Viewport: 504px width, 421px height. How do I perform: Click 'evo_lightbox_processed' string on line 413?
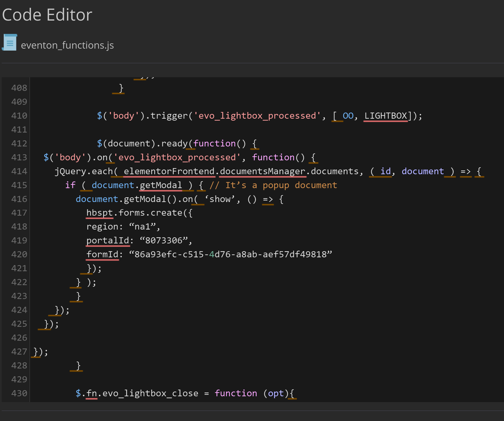(x=177, y=157)
